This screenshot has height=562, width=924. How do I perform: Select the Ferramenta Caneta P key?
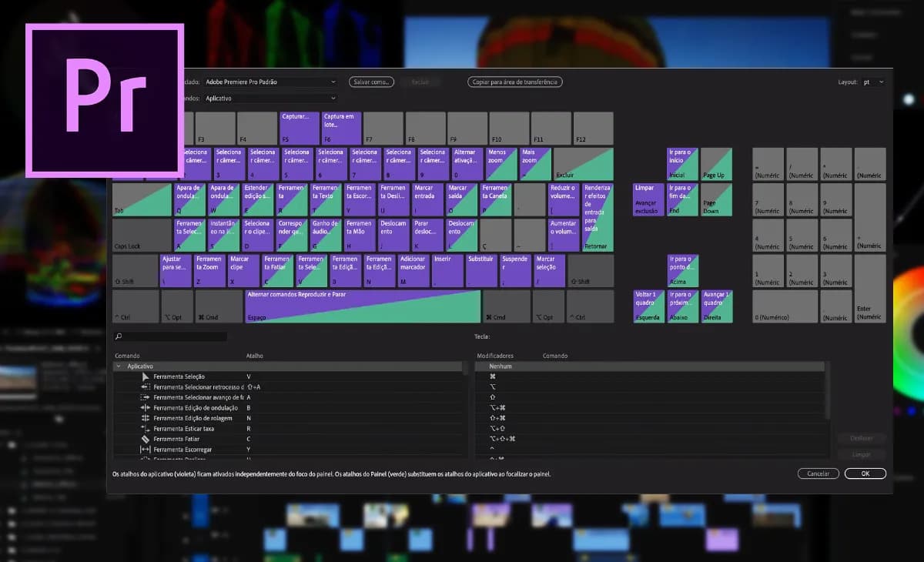(496, 199)
